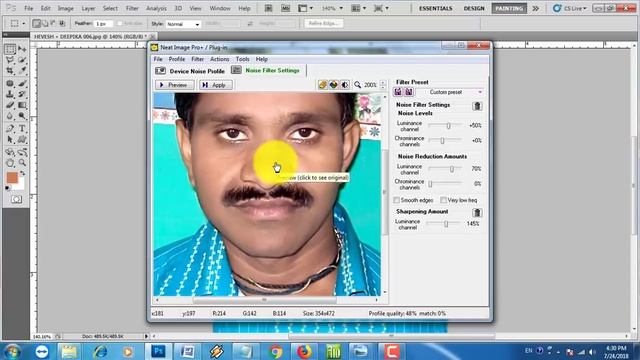
Task: Click the foreground color swatch
Action: click(12, 178)
